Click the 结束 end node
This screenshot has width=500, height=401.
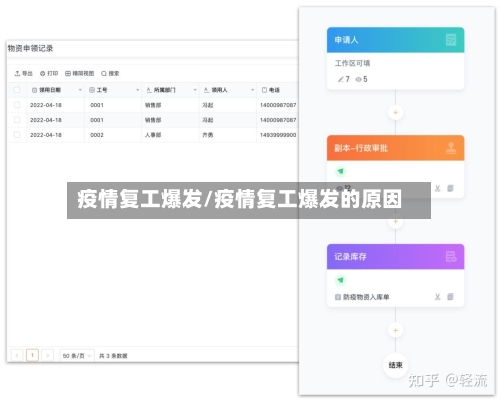tap(396, 365)
